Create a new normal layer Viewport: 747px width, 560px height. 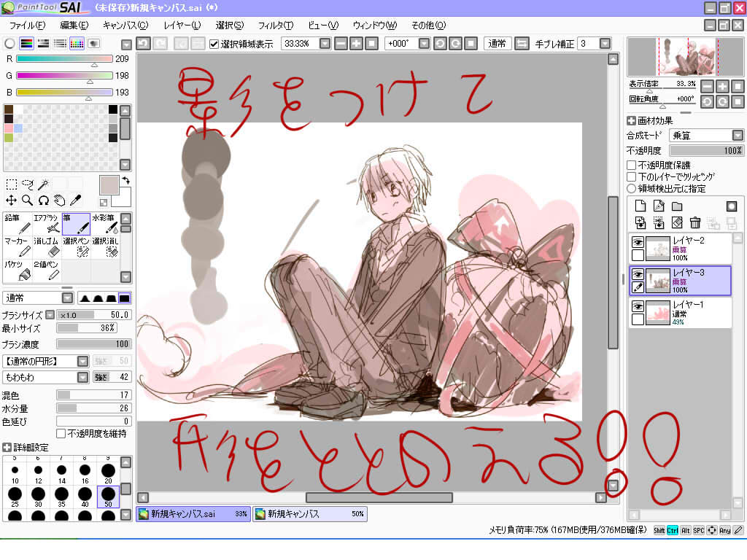640,206
